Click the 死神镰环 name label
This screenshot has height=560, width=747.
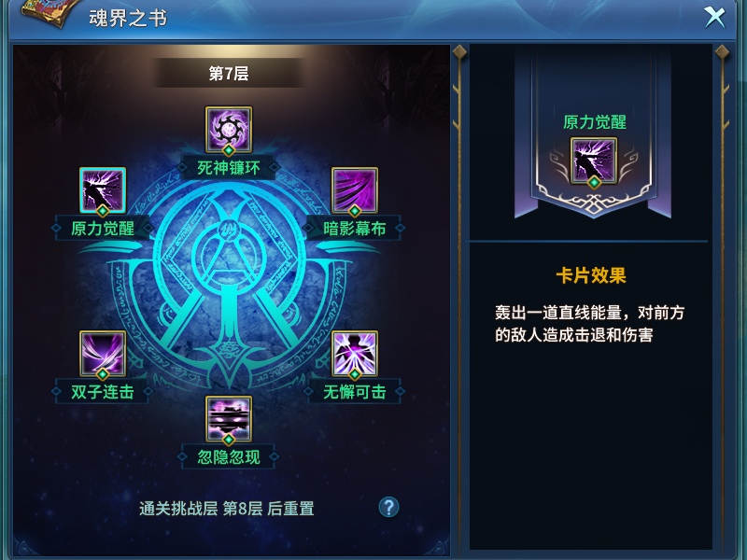click(x=229, y=168)
